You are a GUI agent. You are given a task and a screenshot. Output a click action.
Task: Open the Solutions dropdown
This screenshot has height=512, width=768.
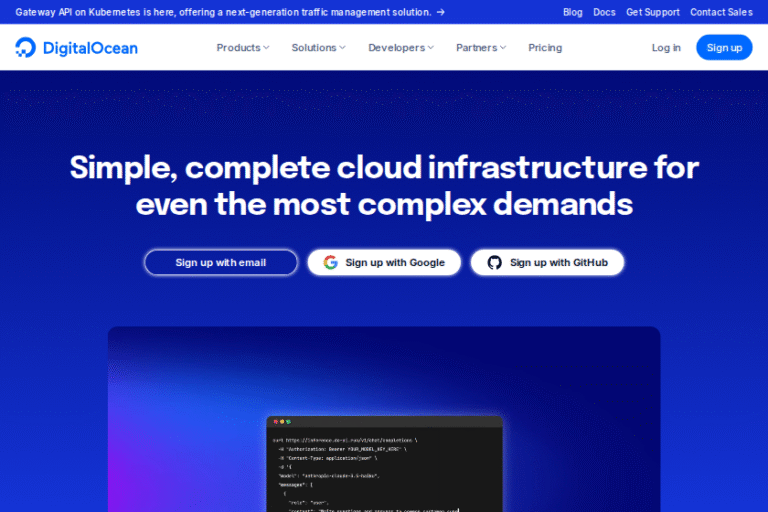click(x=318, y=48)
